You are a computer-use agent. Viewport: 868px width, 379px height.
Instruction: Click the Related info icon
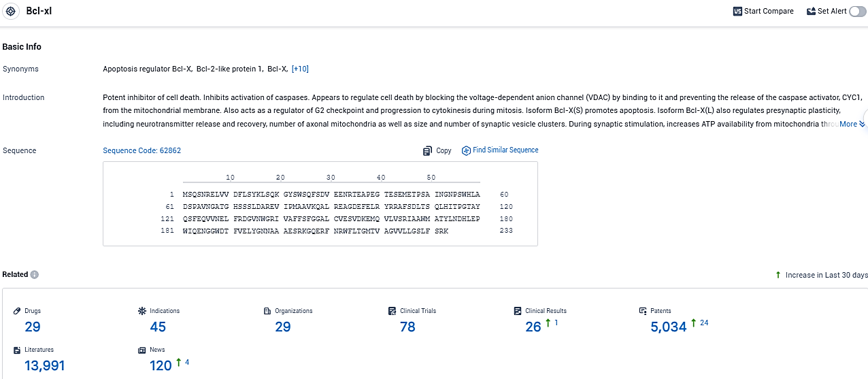[35, 275]
